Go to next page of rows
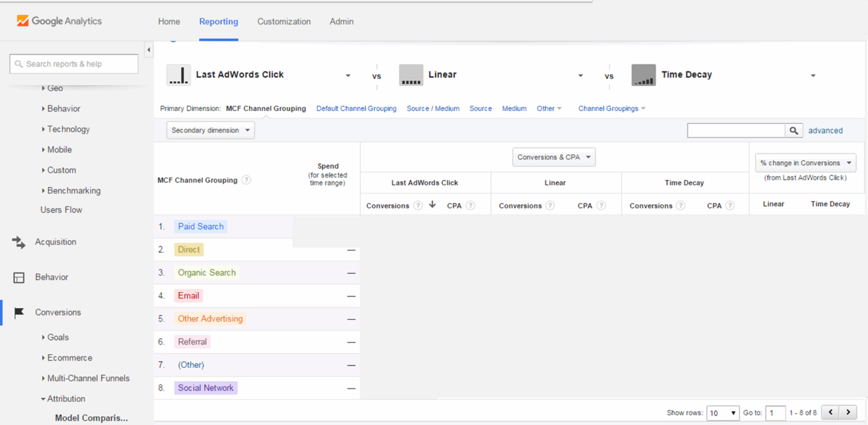Viewport: 868px width, 425px height. tap(848, 413)
